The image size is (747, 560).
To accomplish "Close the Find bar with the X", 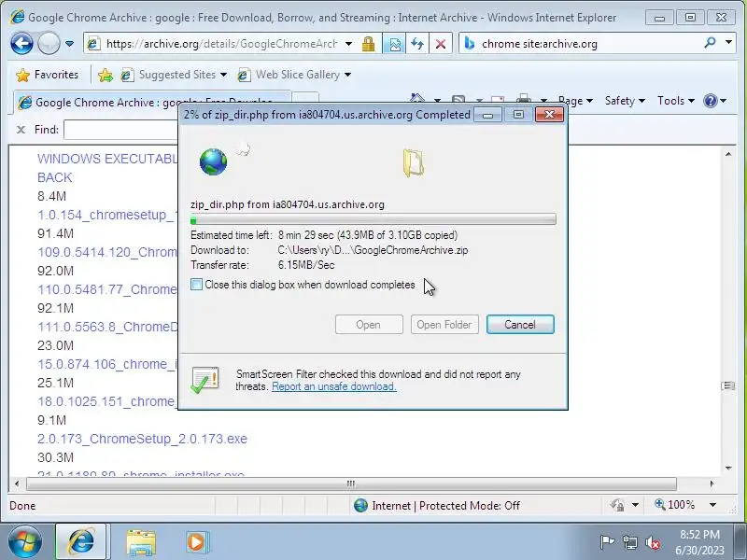I will [21, 130].
